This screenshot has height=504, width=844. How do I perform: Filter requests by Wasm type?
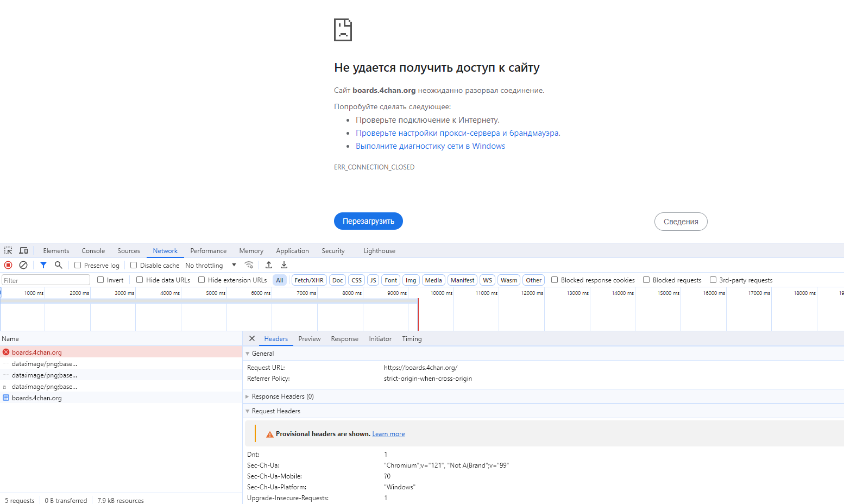pos(509,280)
